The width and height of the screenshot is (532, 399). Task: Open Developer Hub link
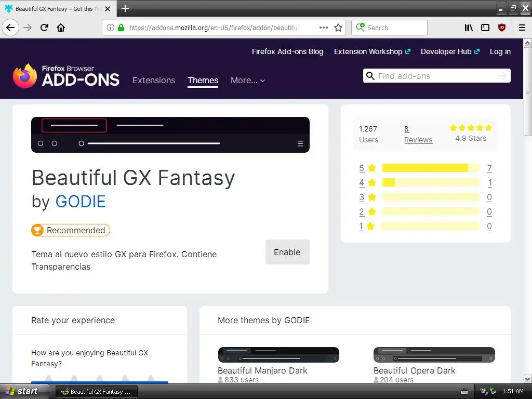coord(450,51)
